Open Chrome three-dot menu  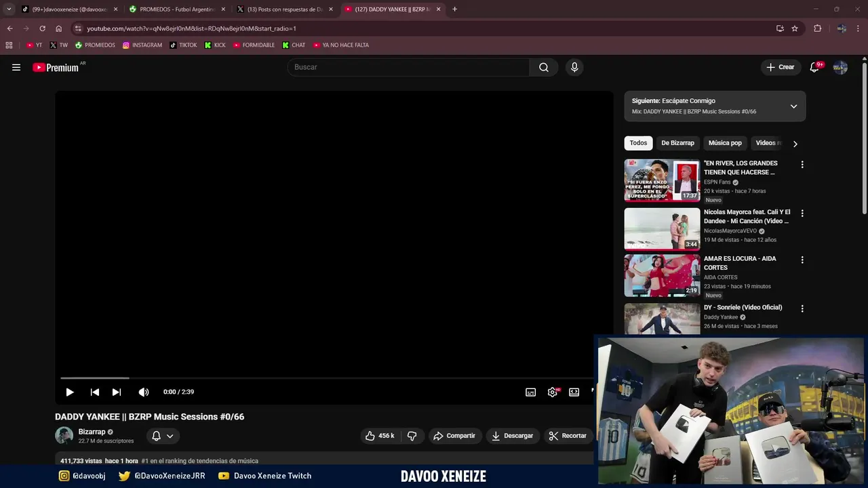(x=859, y=28)
